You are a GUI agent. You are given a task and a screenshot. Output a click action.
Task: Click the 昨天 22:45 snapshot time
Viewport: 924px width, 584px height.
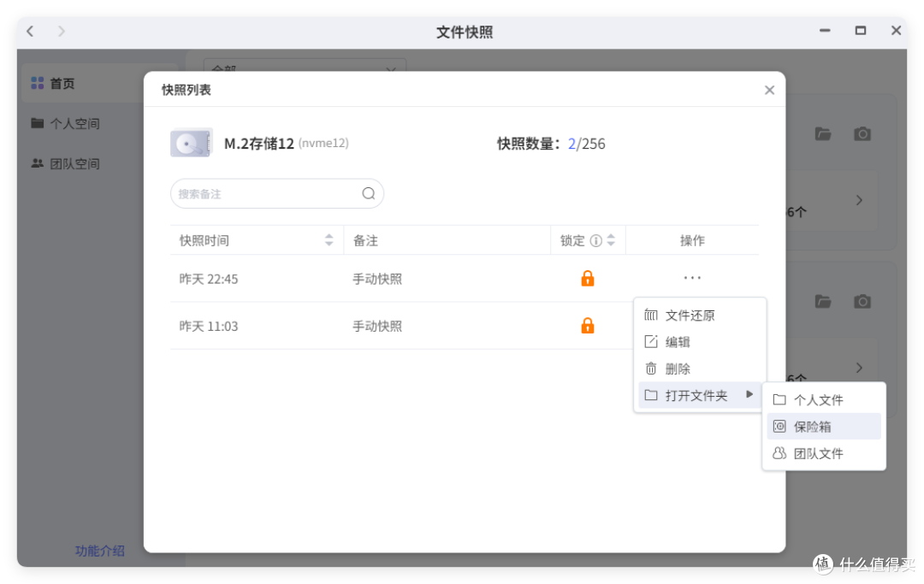[x=209, y=279]
